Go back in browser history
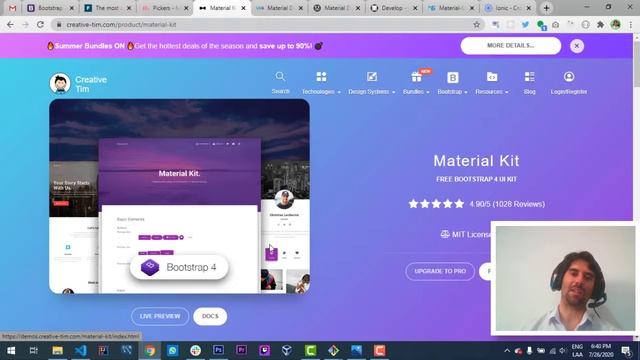Image resolution: width=640 pixels, height=360 pixels. click(10, 24)
